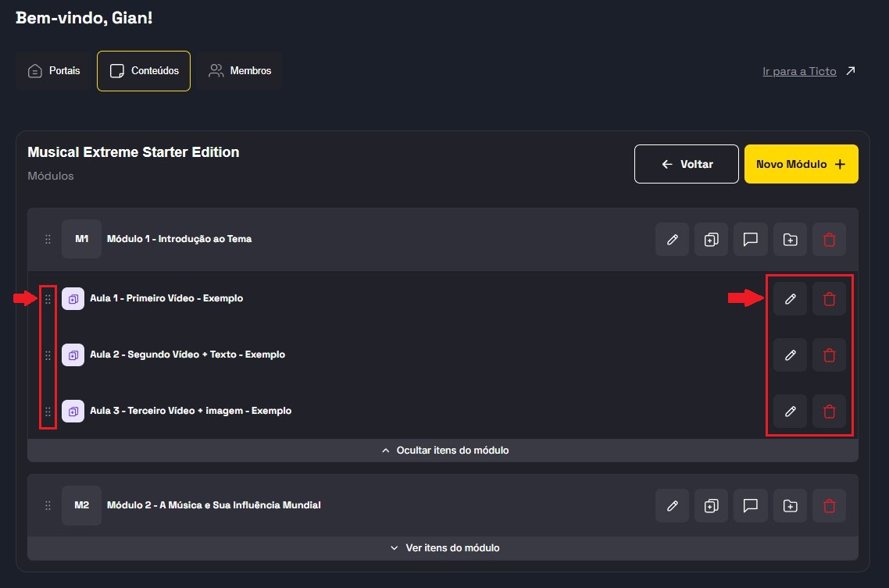
Task: Expand Módulo 2 via Ver itens do módulo
Action: coord(444,548)
